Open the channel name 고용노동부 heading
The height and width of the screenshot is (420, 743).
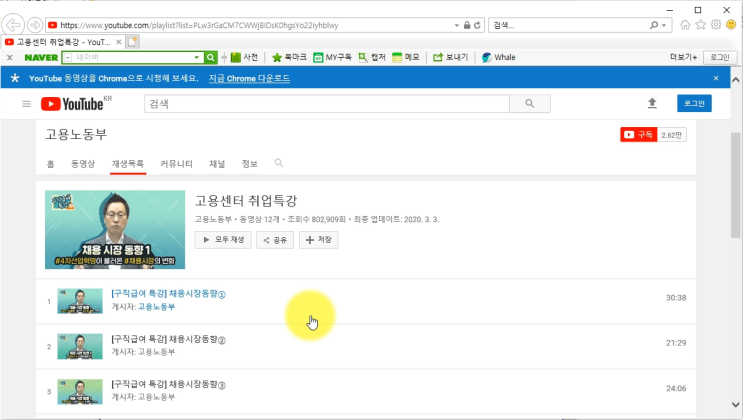click(x=76, y=135)
